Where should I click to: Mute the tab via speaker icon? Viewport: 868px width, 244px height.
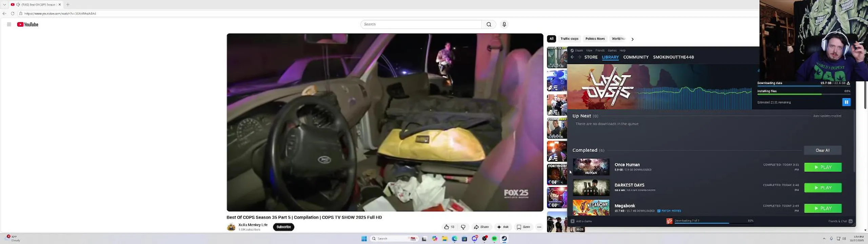pos(18,4)
